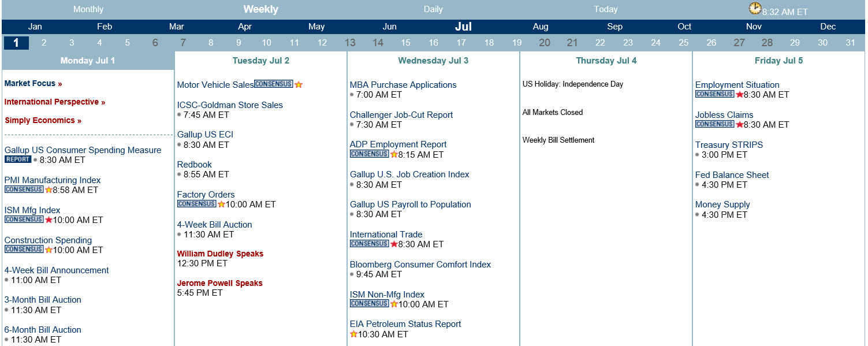868x346 pixels.
Task: Jump to day 15 in the date strip
Action: (x=405, y=43)
